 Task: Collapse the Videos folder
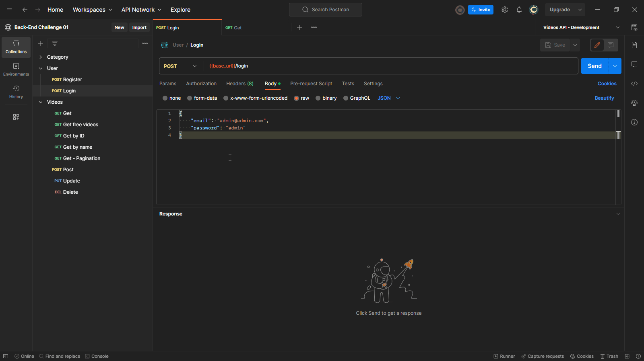(x=41, y=102)
